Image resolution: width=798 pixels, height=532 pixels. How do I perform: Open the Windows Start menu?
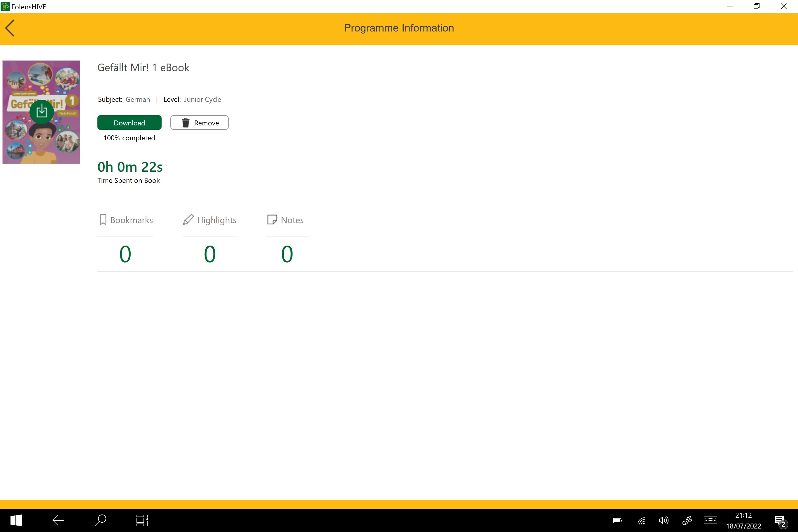tap(16, 520)
